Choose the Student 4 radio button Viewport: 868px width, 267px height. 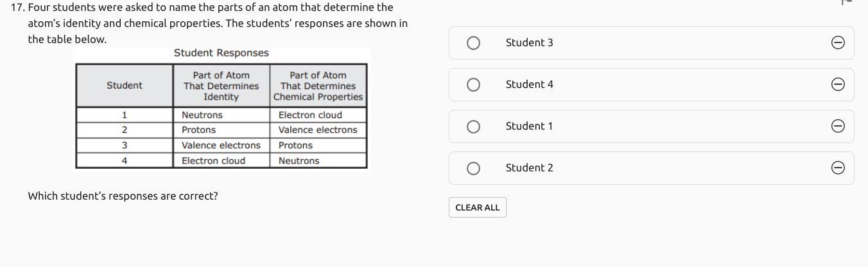[x=473, y=85]
